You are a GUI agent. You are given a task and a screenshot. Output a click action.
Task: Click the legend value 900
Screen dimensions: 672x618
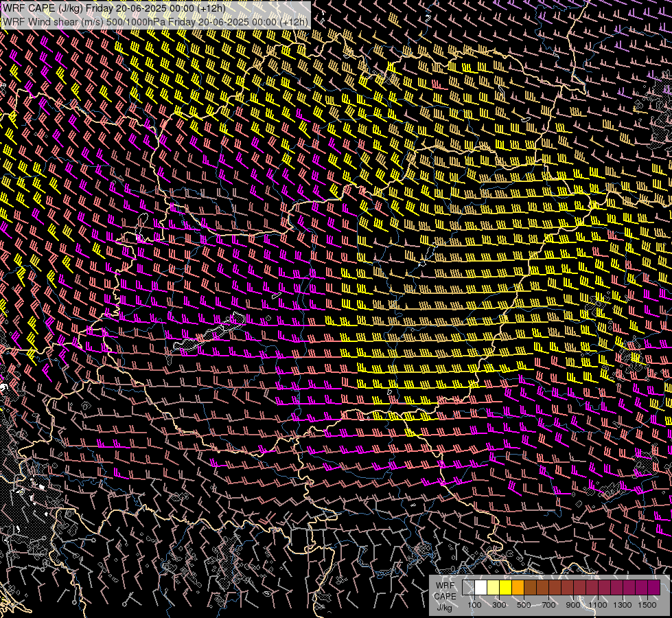click(x=573, y=605)
